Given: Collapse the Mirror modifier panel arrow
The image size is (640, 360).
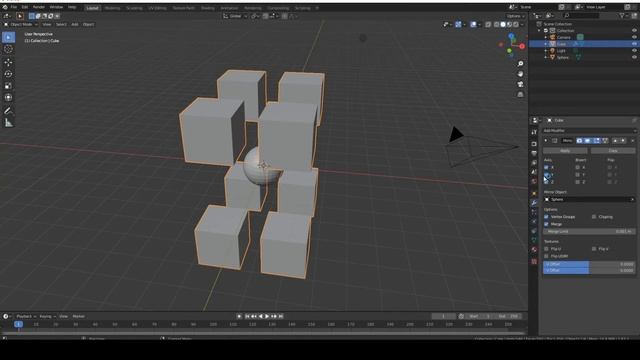Looking at the screenshot, I should pyautogui.click(x=546, y=140).
